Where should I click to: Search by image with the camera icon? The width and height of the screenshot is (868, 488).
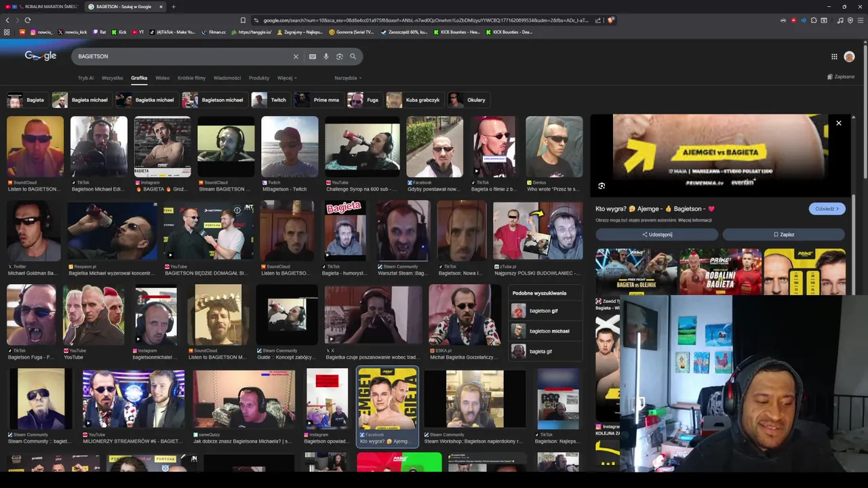pos(340,56)
